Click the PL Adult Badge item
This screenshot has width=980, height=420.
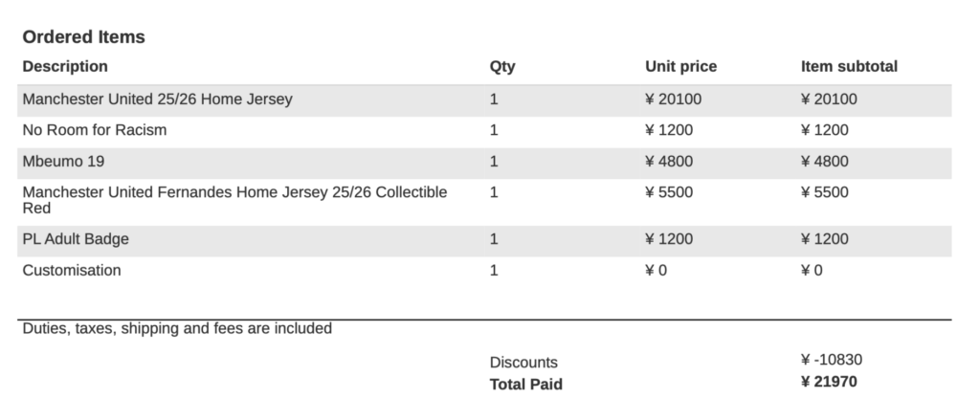(x=76, y=239)
